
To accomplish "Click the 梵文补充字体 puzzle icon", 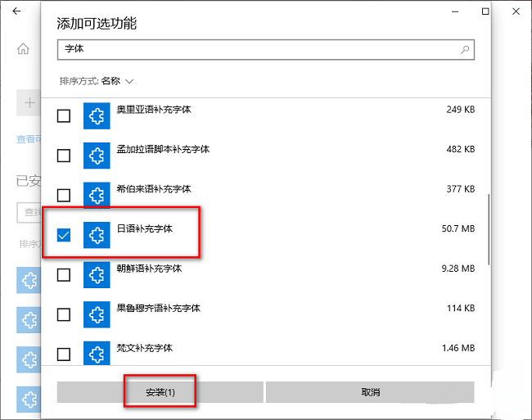I will [97, 353].
